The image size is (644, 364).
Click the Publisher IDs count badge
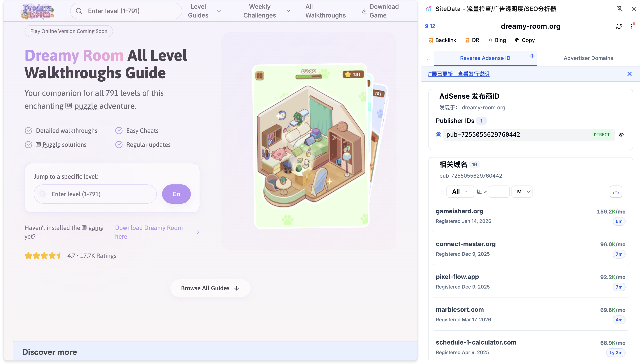pos(481,121)
